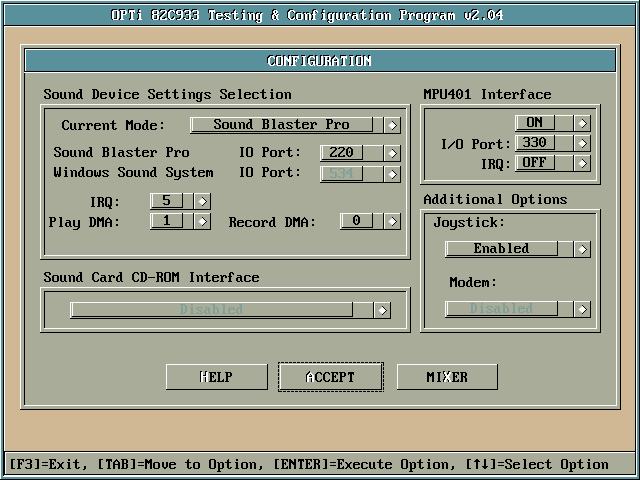640x480 pixels.
Task: Click the Sound Device Settings Selection heading
Action: click(167, 95)
